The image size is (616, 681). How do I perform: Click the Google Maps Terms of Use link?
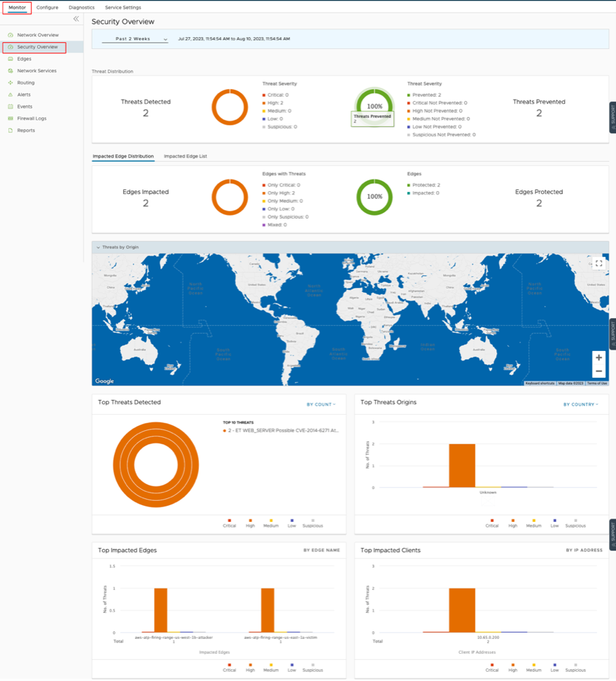point(597,383)
